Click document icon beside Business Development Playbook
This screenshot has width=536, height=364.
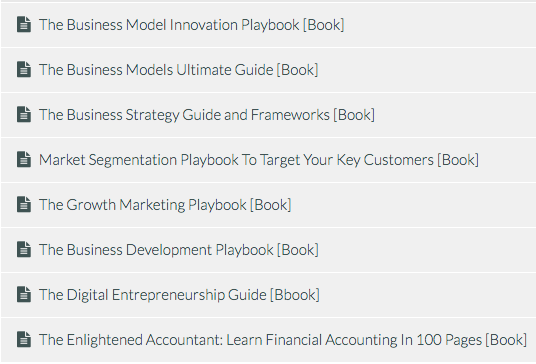(x=24, y=250)
